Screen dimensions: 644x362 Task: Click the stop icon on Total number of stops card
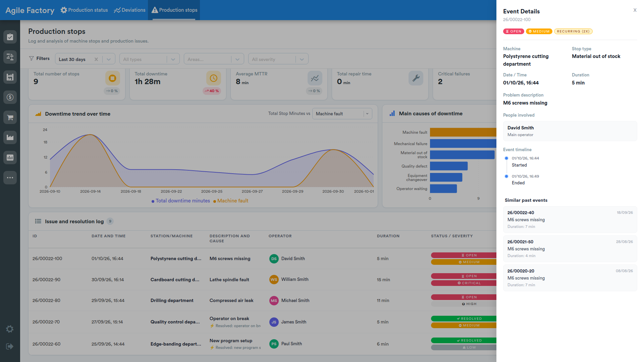[113, 78]
